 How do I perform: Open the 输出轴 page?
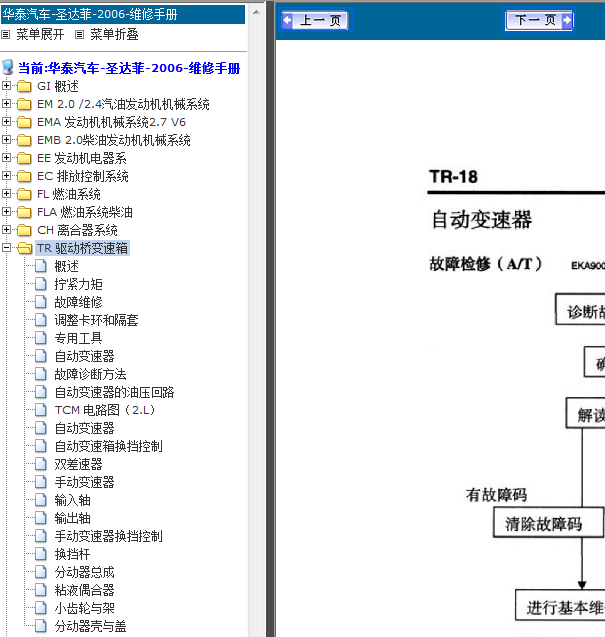click(x=72, y=518)
